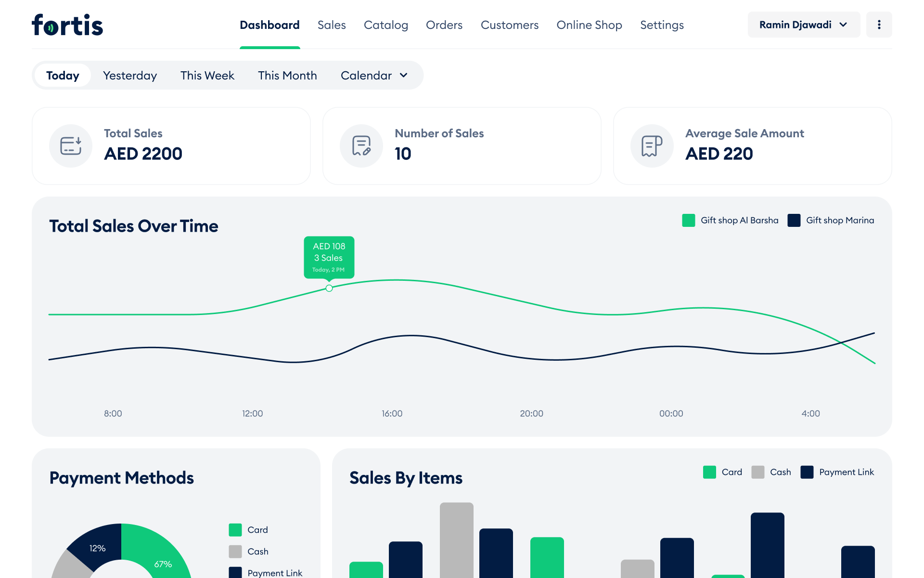This screenshot has width=924, height=578.
Task: Click the Total Sales Over Time heading
Action: coord(134,226)
